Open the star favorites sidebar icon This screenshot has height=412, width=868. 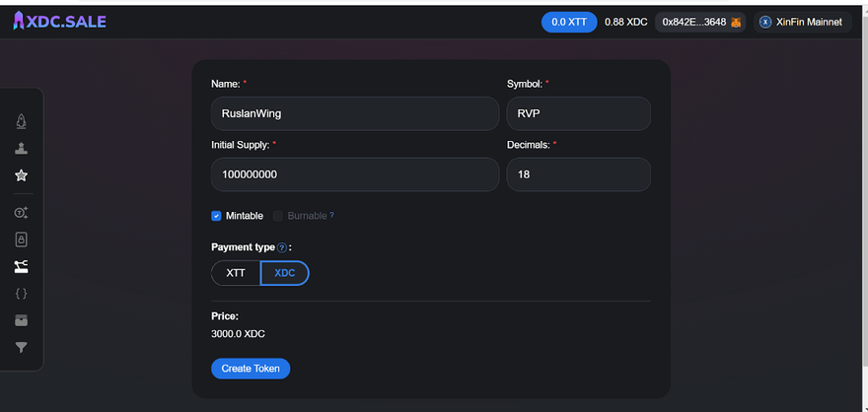[x=21, y=175]
